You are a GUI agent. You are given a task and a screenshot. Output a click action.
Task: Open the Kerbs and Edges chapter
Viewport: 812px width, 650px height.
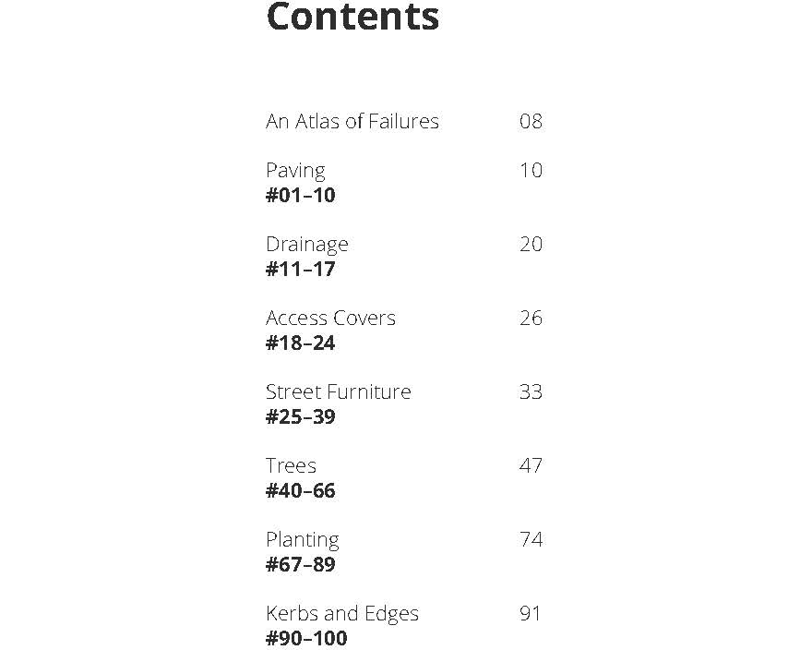coord(342,613)
